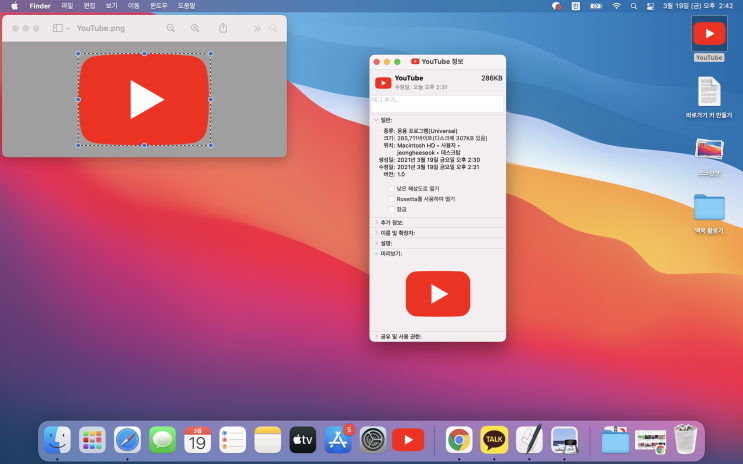
Task: Open Messages app in the Dock
Action: [162, 440]
